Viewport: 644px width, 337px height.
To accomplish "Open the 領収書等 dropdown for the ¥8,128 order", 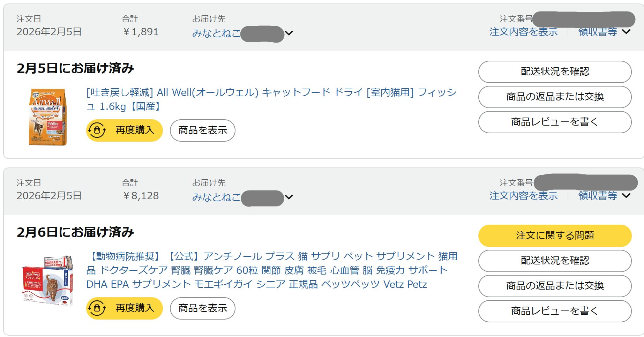I will coord(604,196).
